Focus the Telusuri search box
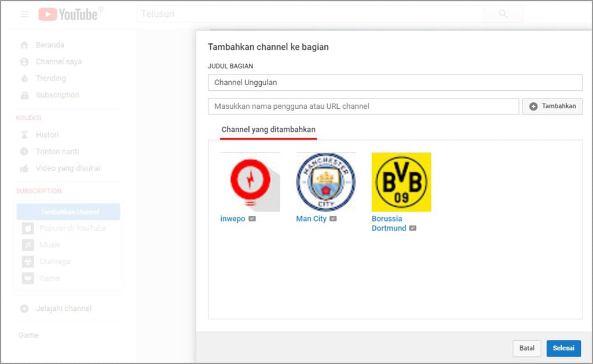Screen dimensions: 593x364 310,14
